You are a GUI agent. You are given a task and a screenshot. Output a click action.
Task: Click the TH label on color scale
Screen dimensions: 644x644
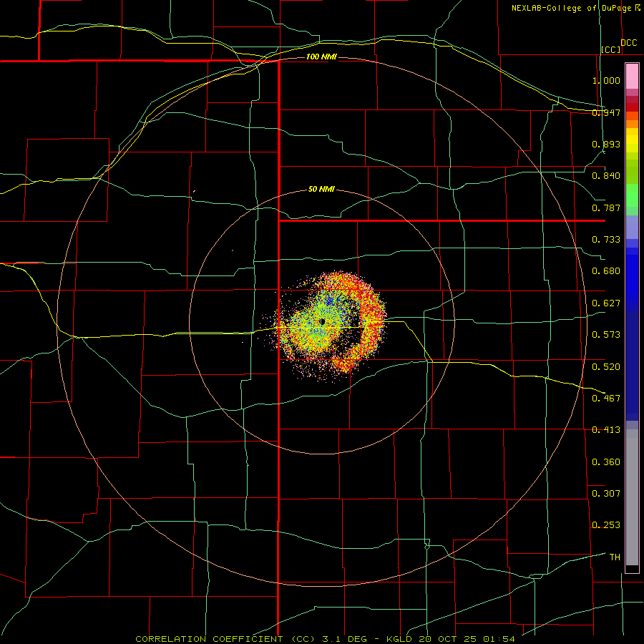[615, 557]
